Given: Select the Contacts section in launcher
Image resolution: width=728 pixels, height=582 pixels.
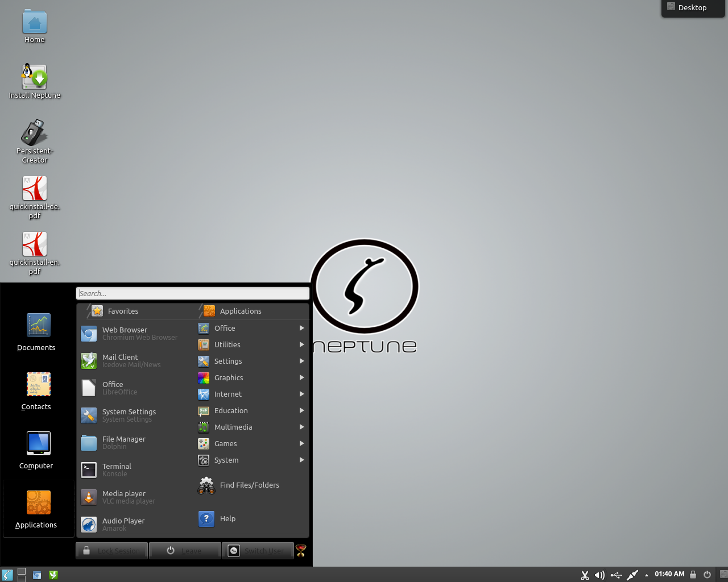Looking at the screenshot, I should coord(38,392).
